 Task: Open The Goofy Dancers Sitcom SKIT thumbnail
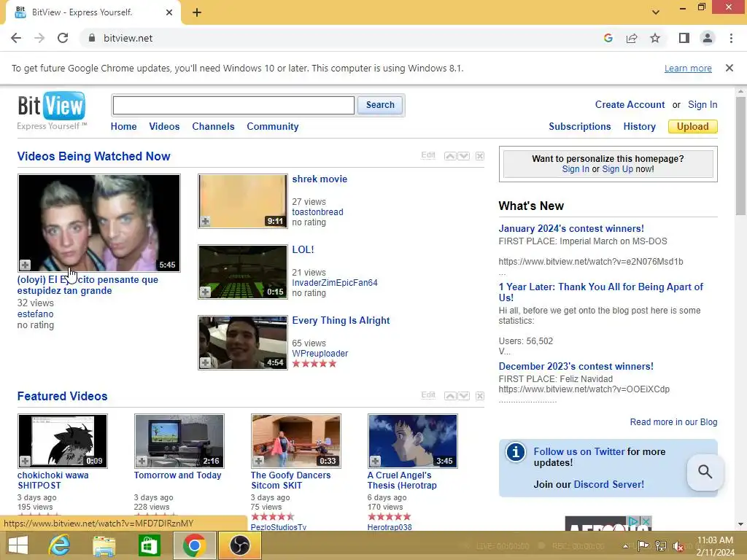tap(296, 441)
